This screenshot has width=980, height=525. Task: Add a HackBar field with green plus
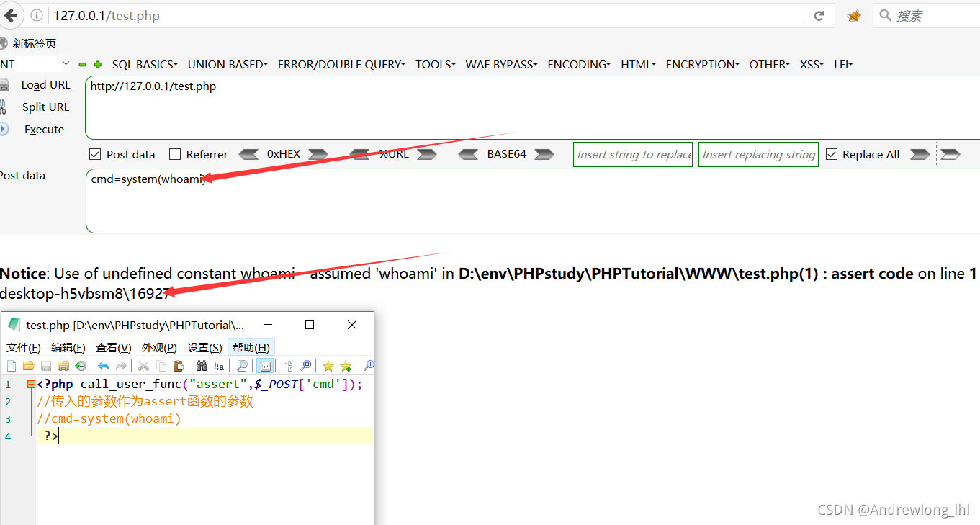[x=98, y=64]
